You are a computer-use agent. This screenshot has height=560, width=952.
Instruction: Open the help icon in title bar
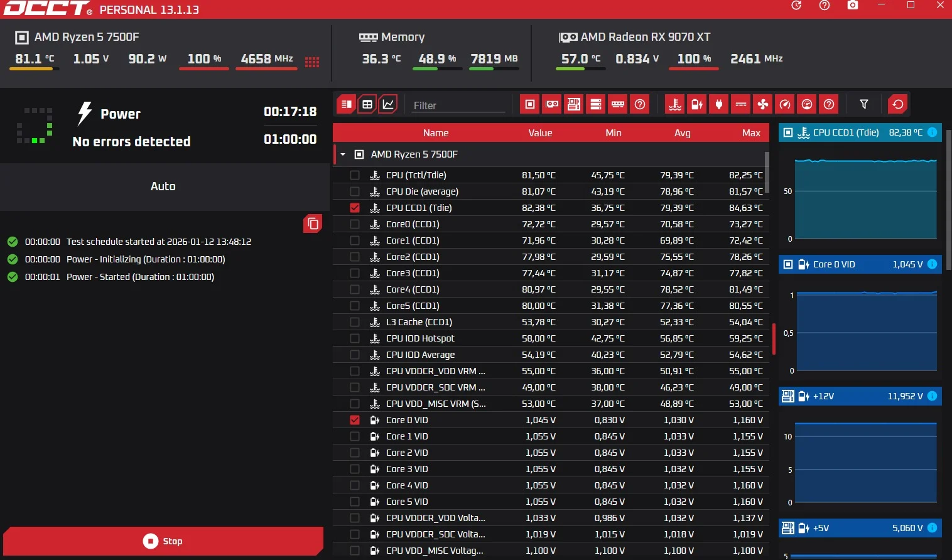pyautogui.click(x=825, y=6)
